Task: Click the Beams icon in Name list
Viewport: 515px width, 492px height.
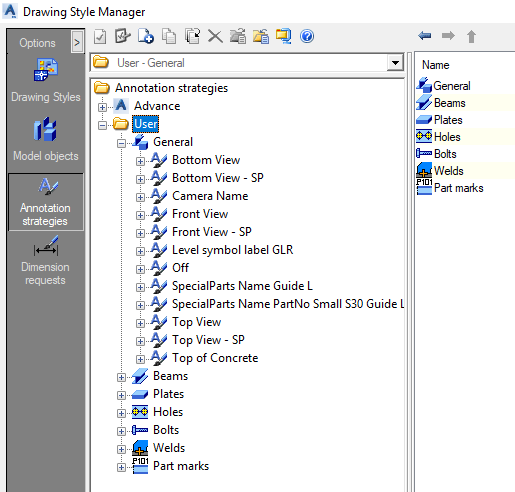Action: (x=424, y=102)
